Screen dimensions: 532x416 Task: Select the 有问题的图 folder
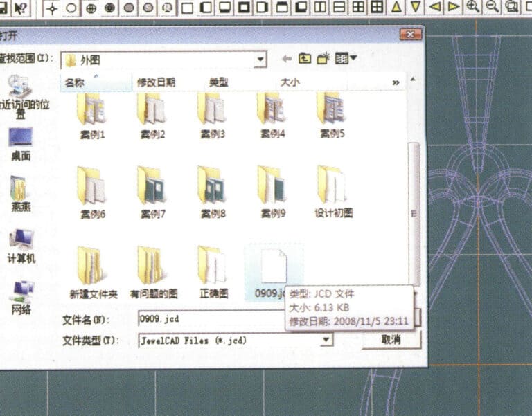coord(153,273)
